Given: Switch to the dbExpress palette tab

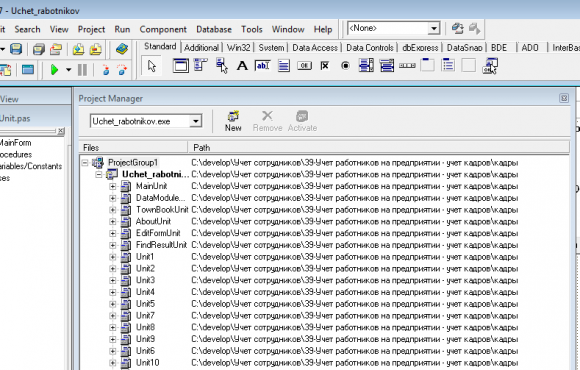Looking at the screenshot, I should pos(420,47).
